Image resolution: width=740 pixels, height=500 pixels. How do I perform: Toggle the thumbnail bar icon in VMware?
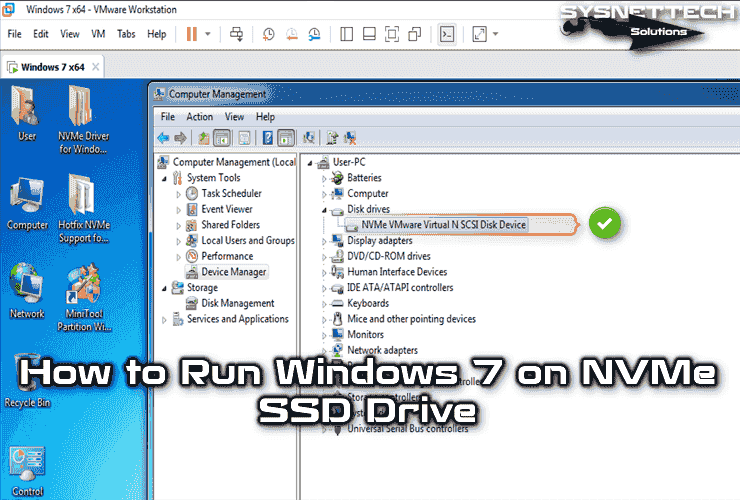(369, 34)
